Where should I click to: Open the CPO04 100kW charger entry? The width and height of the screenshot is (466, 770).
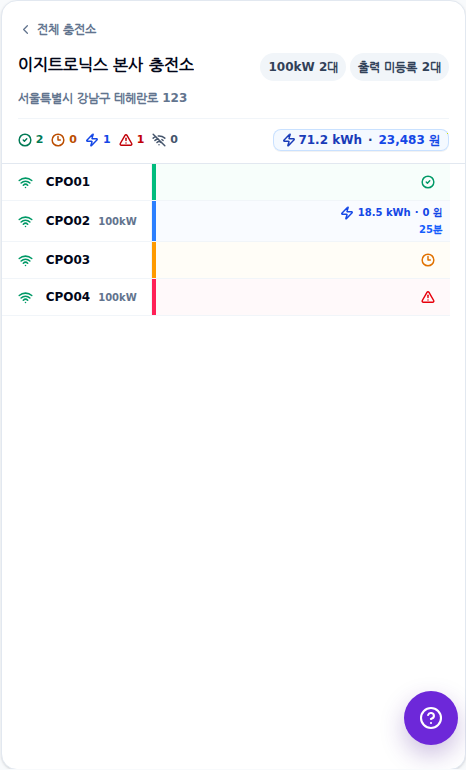(226, 297)
